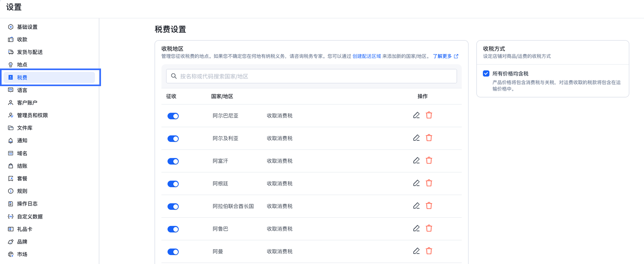Click the 地点 location pin icon

coord(11,64)
